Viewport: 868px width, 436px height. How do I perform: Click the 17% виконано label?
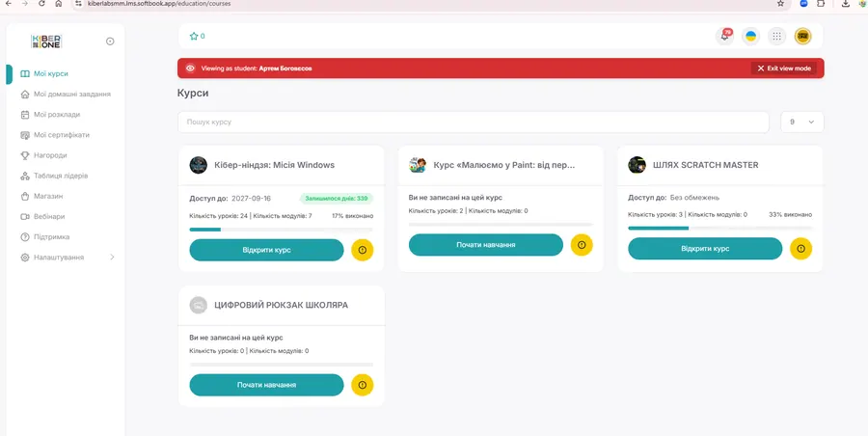(353, 216)
